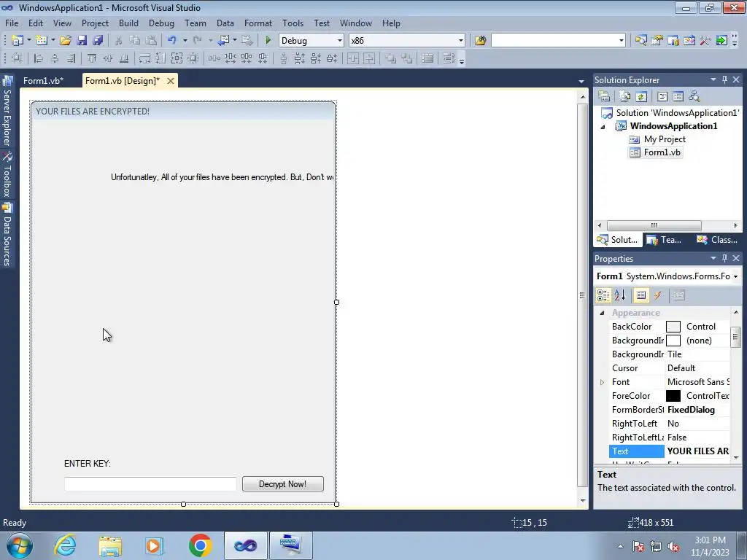Collapse the WindowsApplication1 project node
Viewport: 747px width, 560px height.
click(x=603, y=127)
